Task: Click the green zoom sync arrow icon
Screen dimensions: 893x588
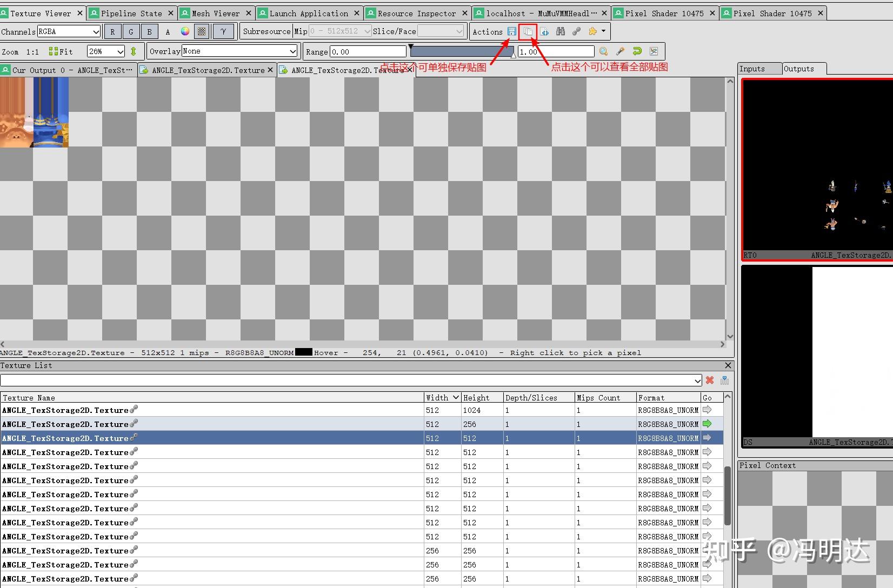Action: pos(134,51)
